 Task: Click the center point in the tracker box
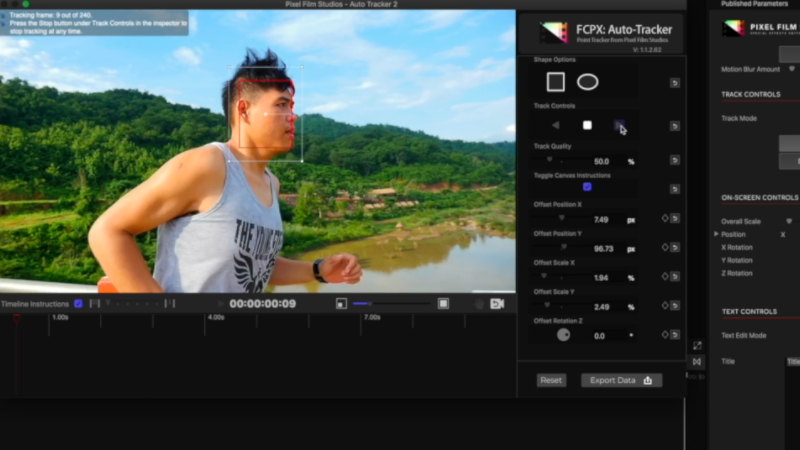(265, 114)
